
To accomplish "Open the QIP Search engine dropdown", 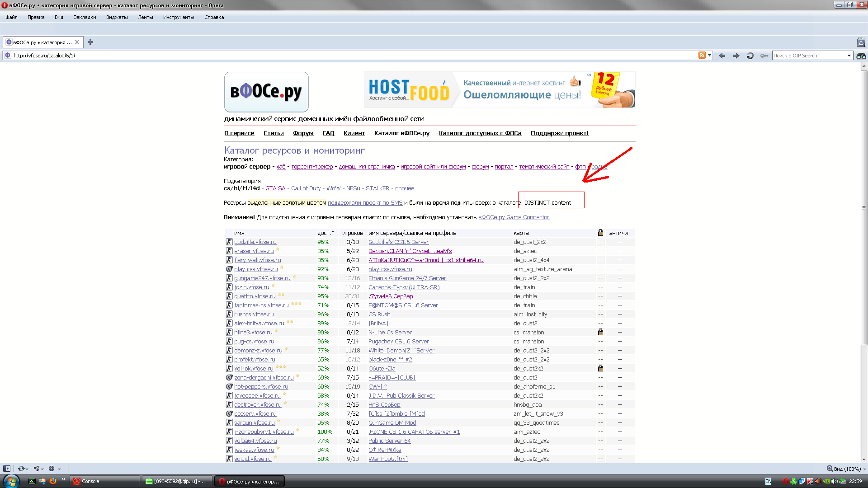I will [x=849, y=56].
